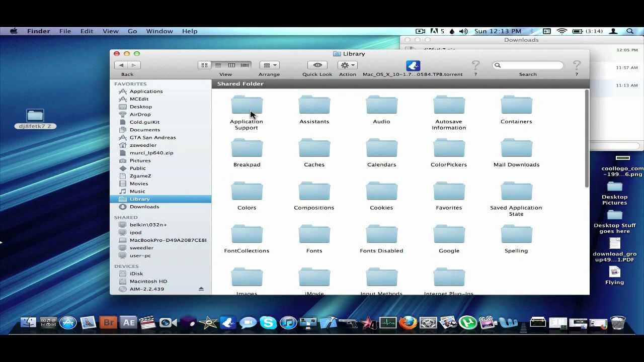Select the Fonts Disabled folder
Image resolution: width=644 pixels, height=362 pixels.
[382, 239]
